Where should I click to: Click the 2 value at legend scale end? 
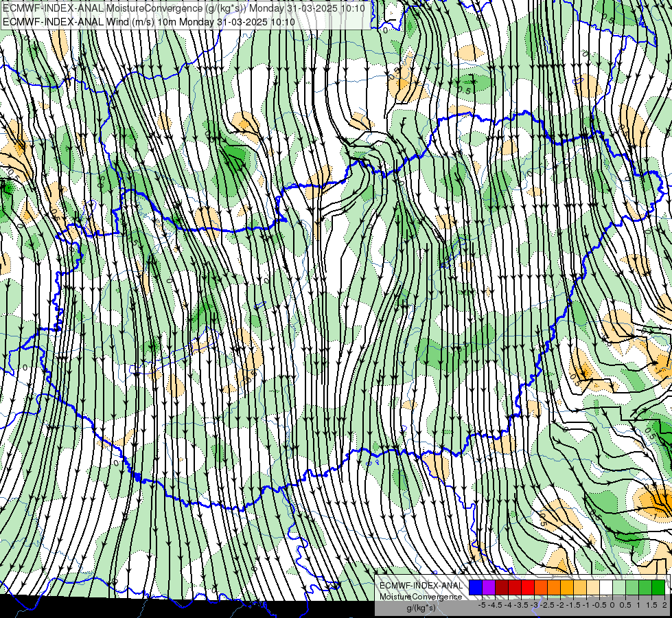point(664,605)
